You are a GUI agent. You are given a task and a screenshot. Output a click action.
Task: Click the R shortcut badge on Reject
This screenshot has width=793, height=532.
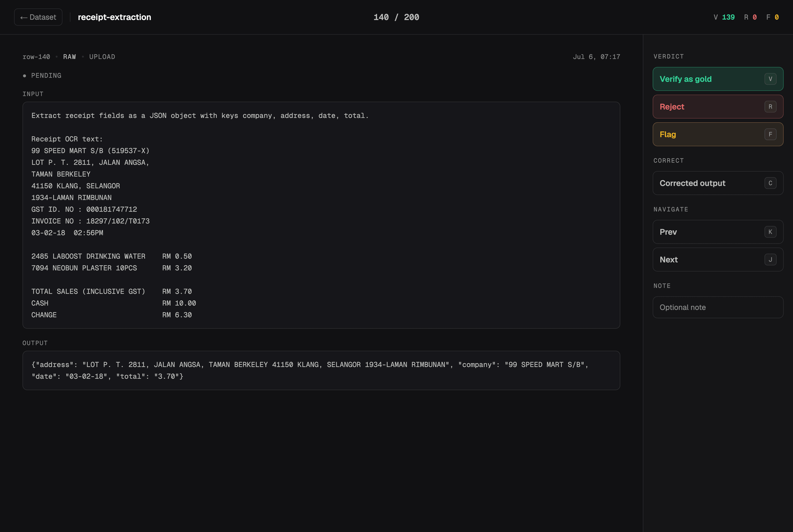(x=770, y=107)
